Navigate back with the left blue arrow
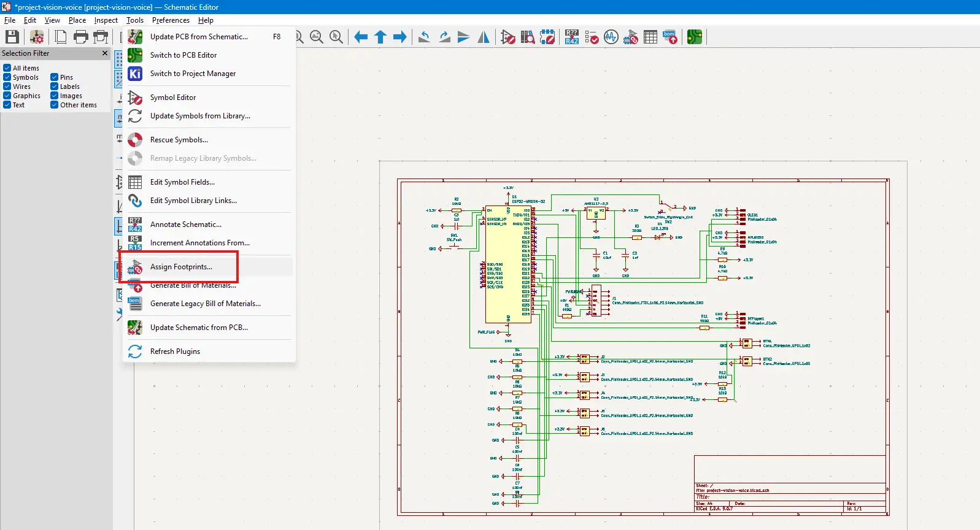980x530 pixels. coord(361,37)
